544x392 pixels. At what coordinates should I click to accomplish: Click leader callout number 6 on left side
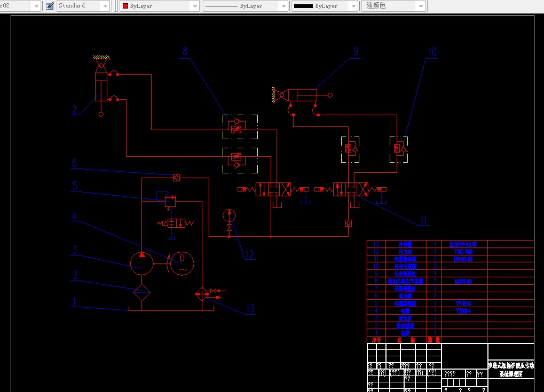tap(74, 163)
